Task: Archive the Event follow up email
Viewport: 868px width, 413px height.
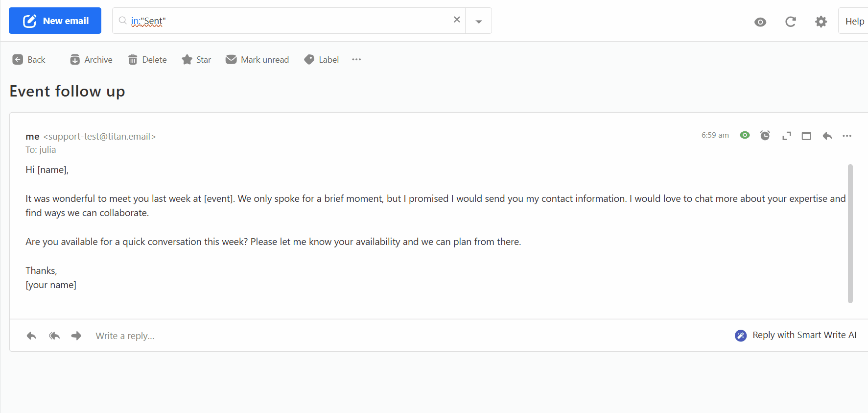Action: click(91, 60)
